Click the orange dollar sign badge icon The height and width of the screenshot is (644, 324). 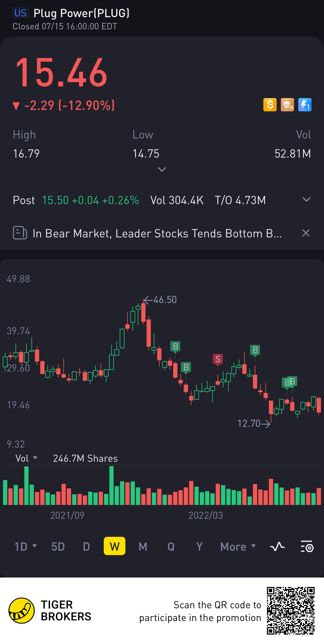point(270,105)
